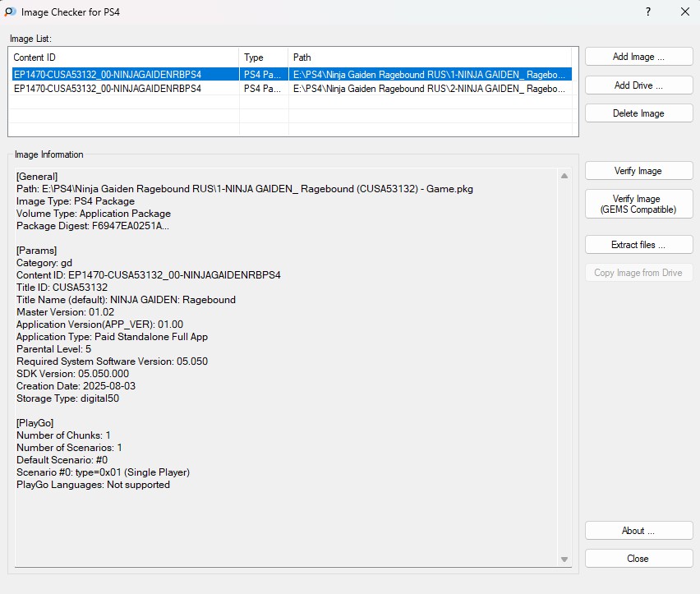Image resolution: width=700 pixels, height=594 pixels.
Task: Click the Title Name NINJA GAIDEN: Ragebound line
Action: point(126,300)
